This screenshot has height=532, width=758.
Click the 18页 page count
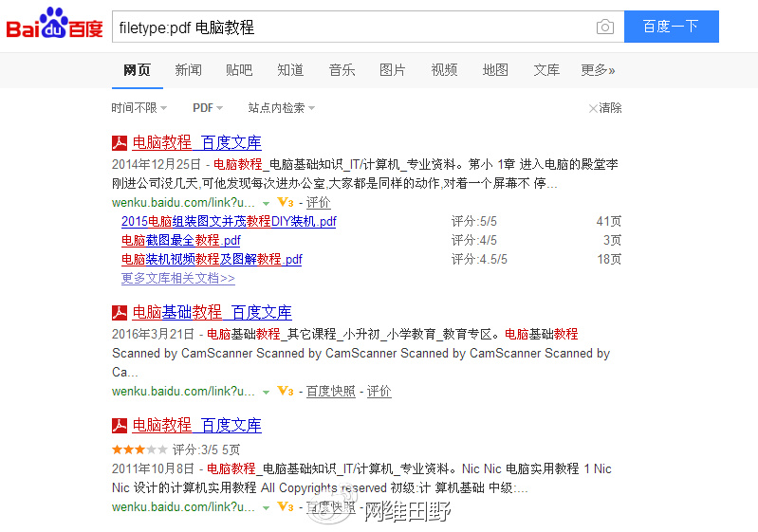(609, 260)
